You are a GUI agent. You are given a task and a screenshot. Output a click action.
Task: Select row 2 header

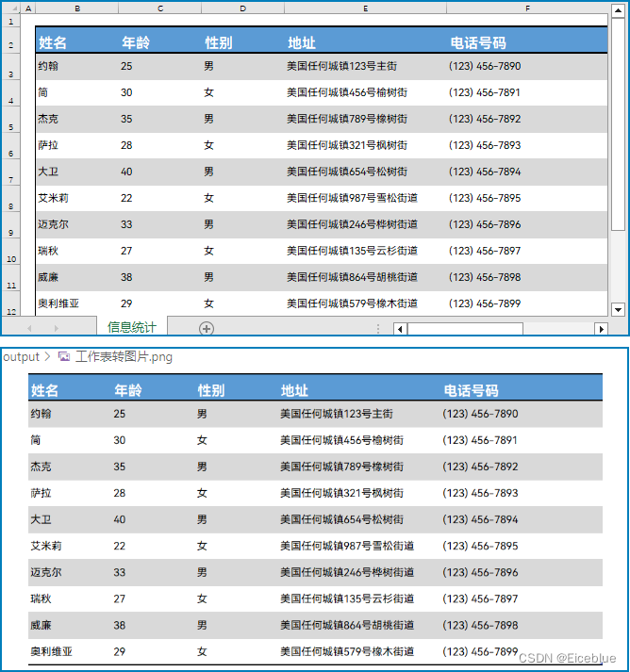10,41
